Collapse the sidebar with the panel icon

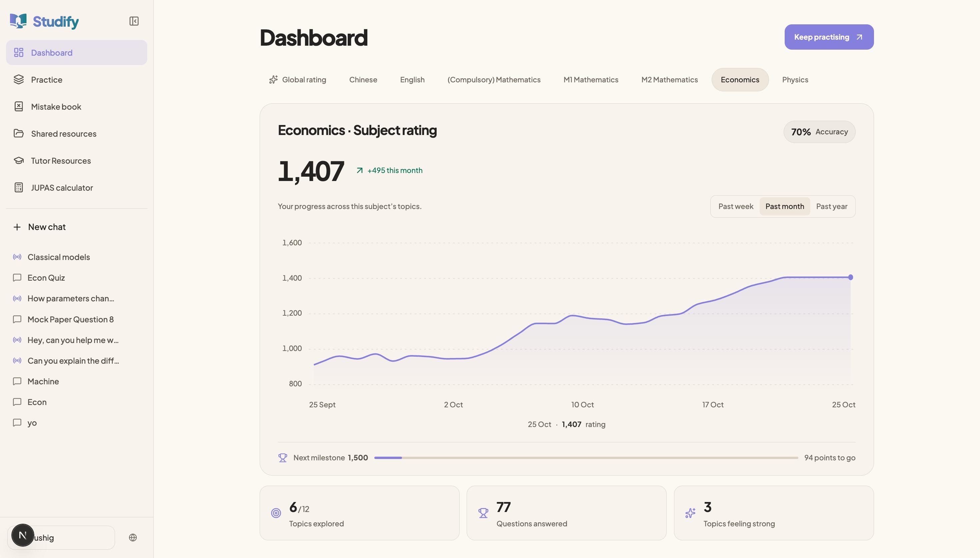tap(134, 21)
